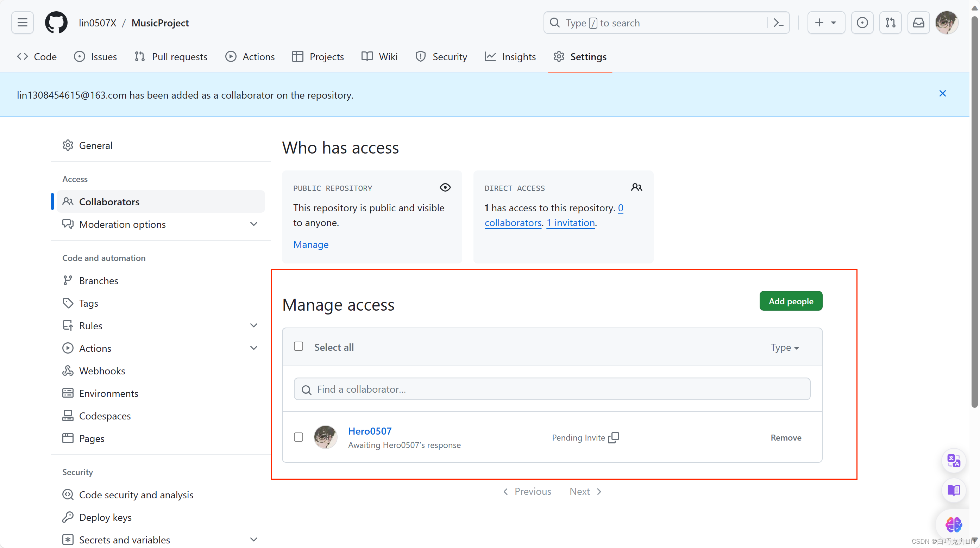Check the Select all checkbox
980x548 pixels.
(x=299, y=346)
